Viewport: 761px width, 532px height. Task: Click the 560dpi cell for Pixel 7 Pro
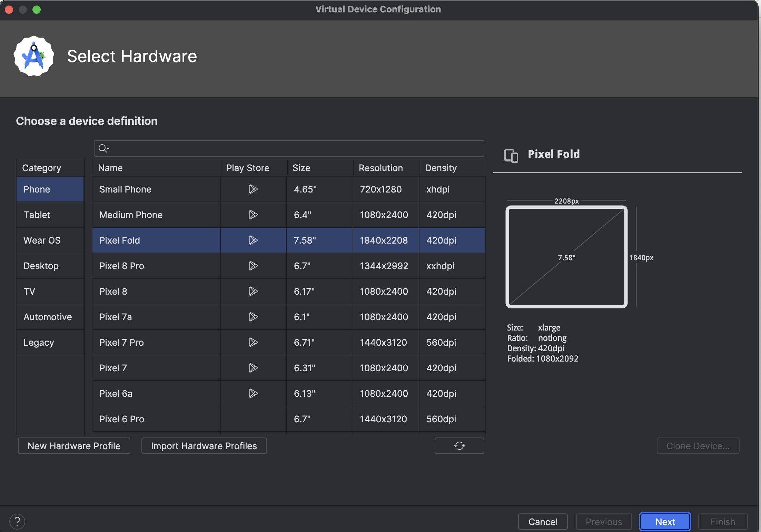click(452, 342)
